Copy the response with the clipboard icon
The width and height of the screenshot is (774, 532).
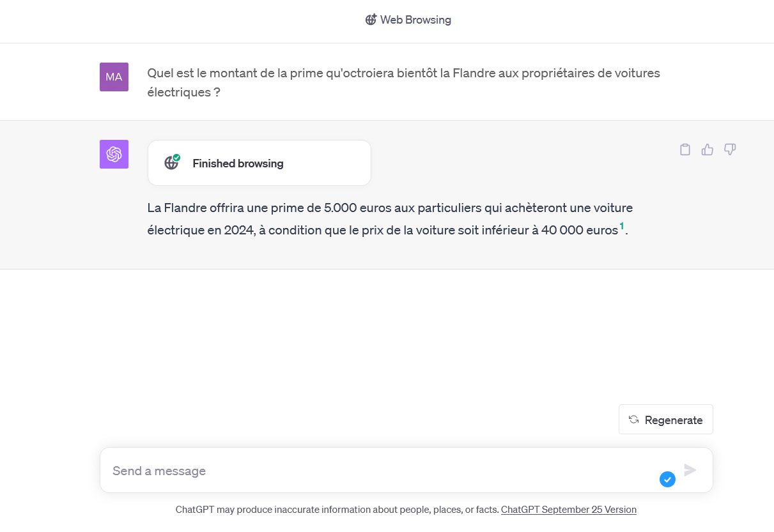pos(685,150)
